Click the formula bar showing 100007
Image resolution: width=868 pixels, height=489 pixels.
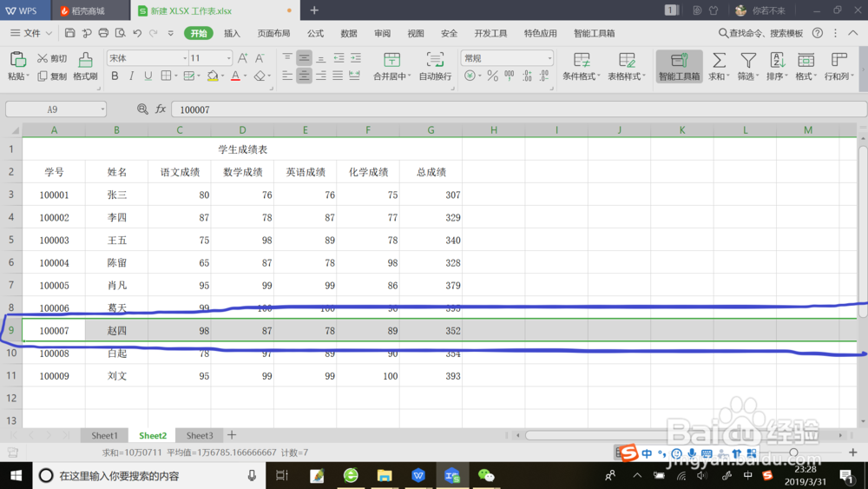(519, 109)
